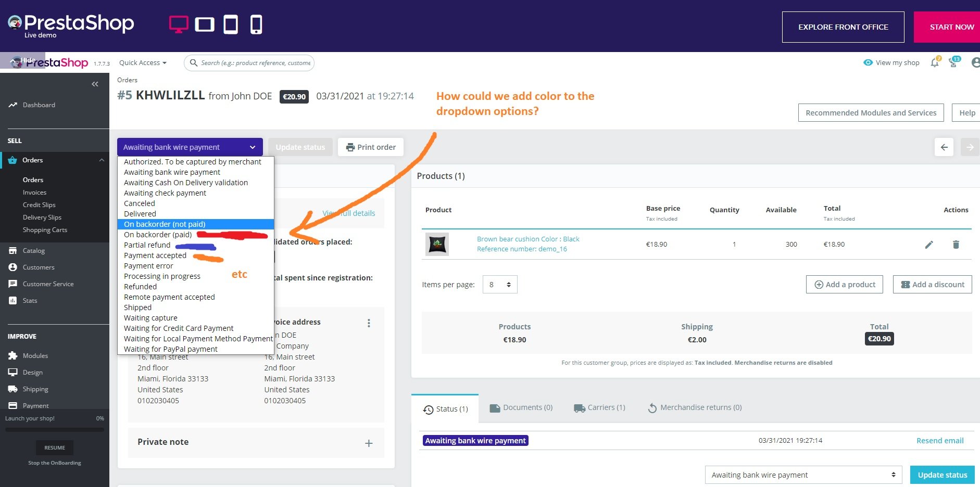Open Delivery Slips submenu item
Screen dimensions: 980x487
[42, 217]
